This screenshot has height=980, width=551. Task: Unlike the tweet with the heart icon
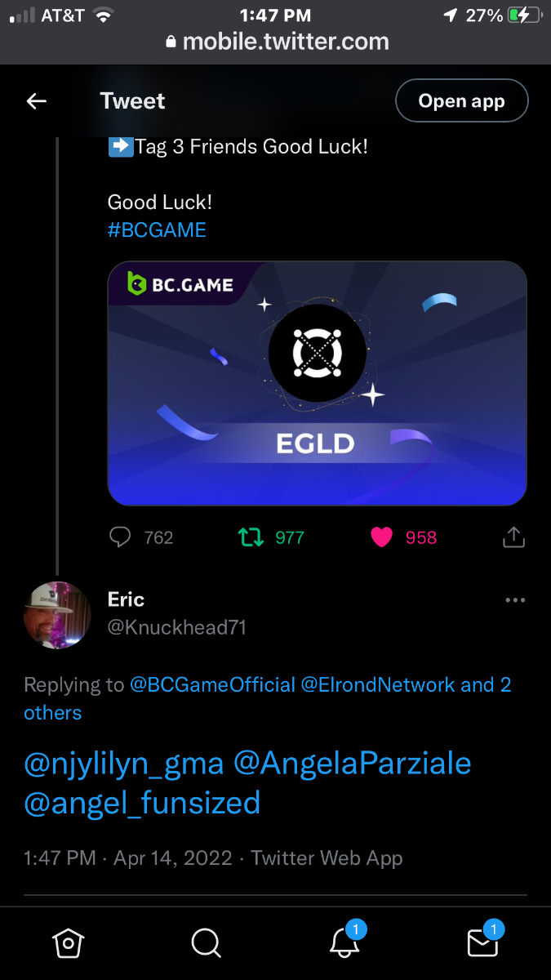[x=381, y=537]
